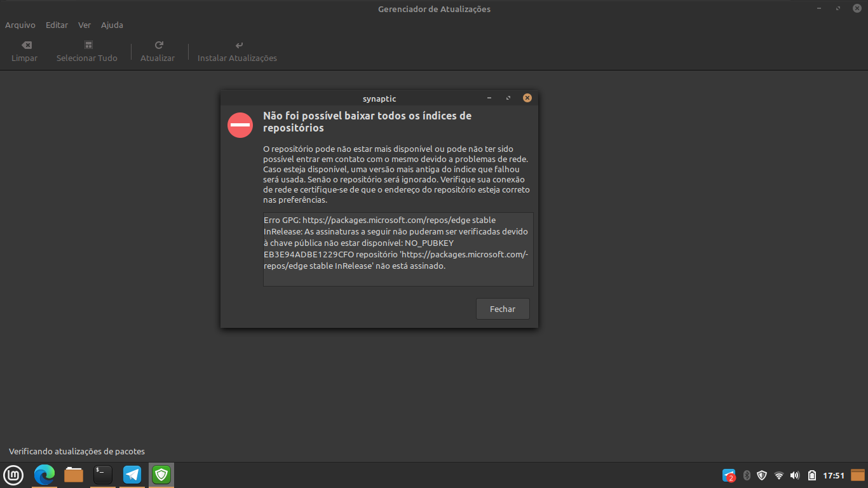Click the synaptic dialog title bar
This screenshot has width=868, height=488.
coord(379,98)
